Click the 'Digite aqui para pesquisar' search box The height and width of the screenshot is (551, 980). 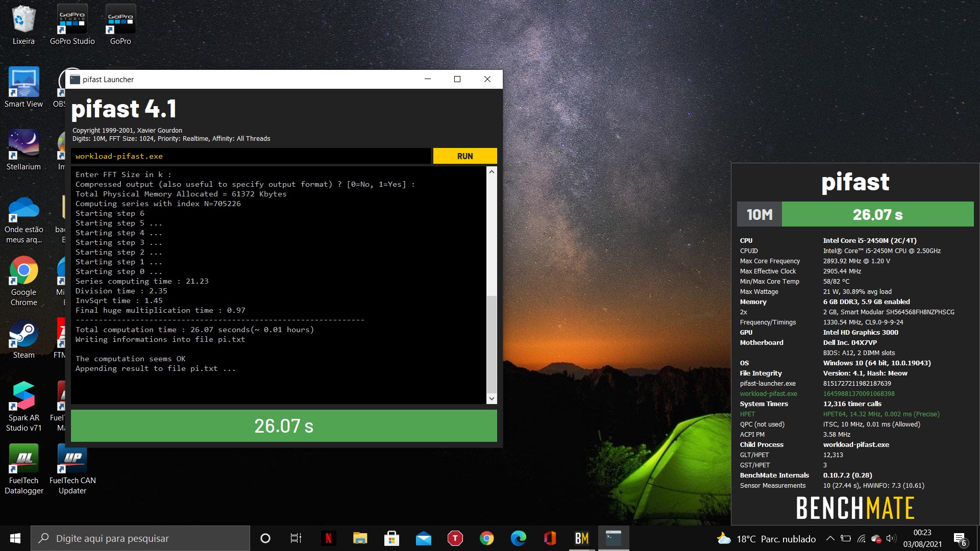coord(140,538)
